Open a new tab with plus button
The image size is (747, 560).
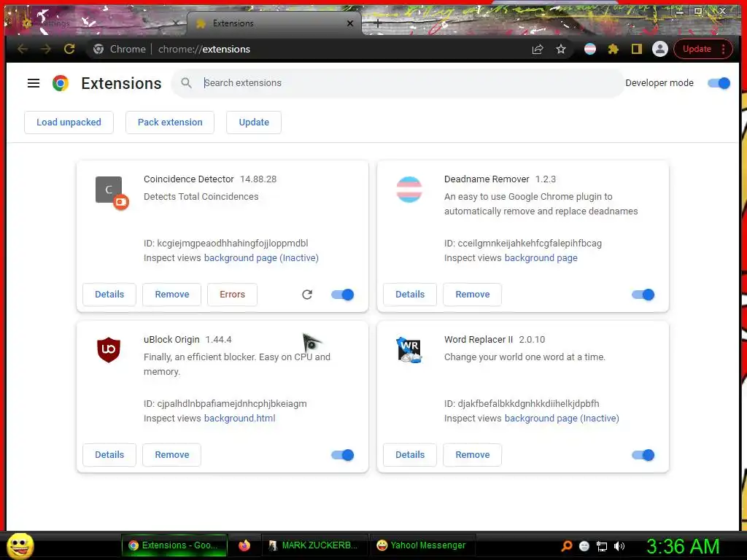[377, 23]
